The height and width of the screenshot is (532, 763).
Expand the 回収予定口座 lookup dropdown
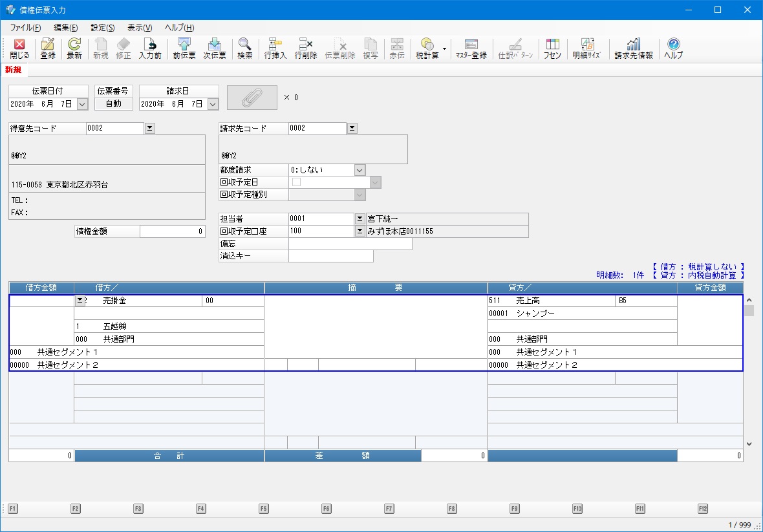(360, 231)
